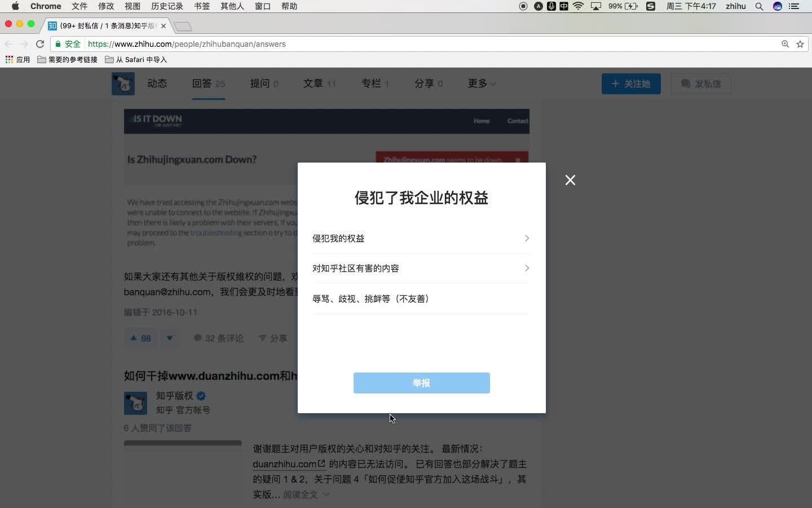Click the 中 input method icon
Screen dimensions: 812x508
click(564, 6)
